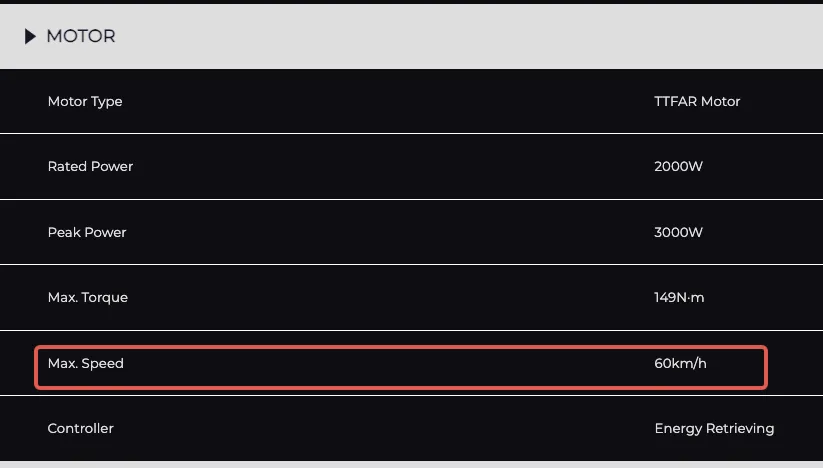Select the Peak Power label
This screenshot has width=823, height=468.
coord(87,232)
